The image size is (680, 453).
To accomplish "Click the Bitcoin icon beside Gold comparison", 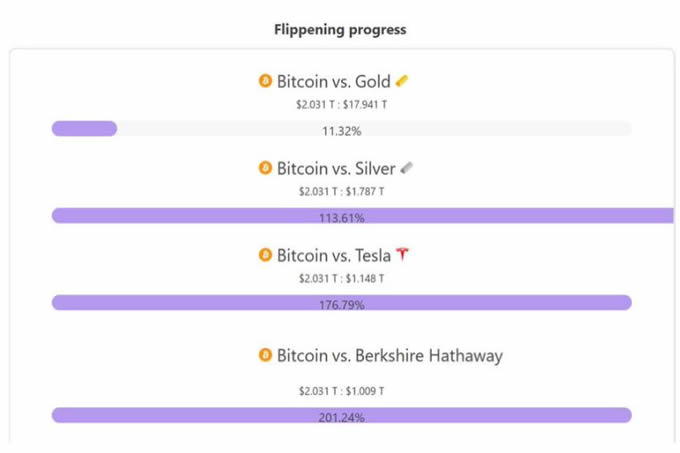I will pyautogui.click(x=265, y=81).
